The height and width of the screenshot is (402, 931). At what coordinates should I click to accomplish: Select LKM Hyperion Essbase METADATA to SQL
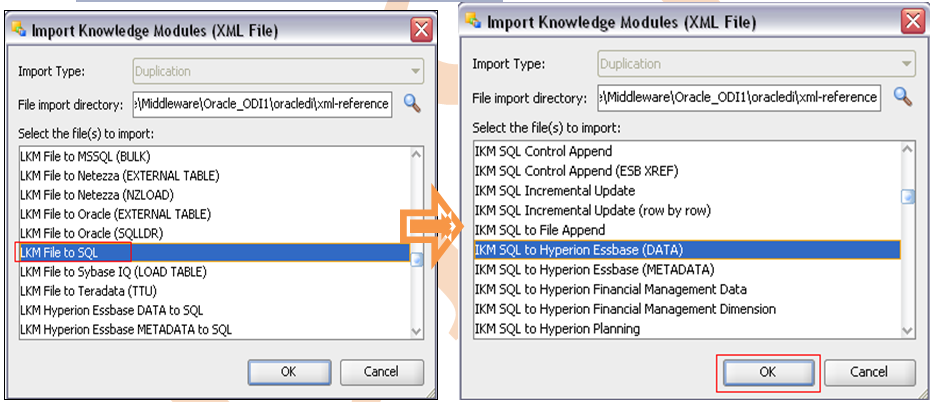[x=214, y=328]
